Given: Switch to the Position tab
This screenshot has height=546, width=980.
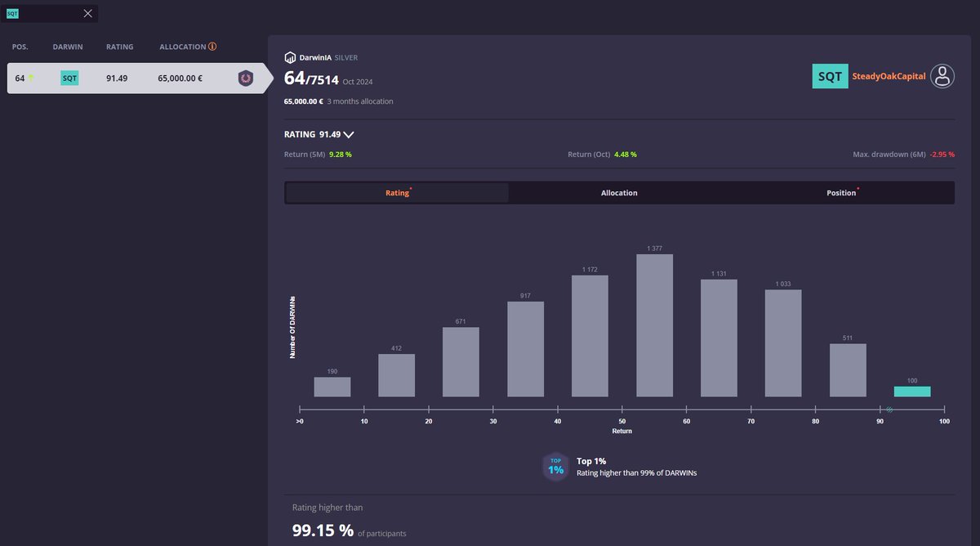Looking at the screenshot, I should [x=841, y=193].
